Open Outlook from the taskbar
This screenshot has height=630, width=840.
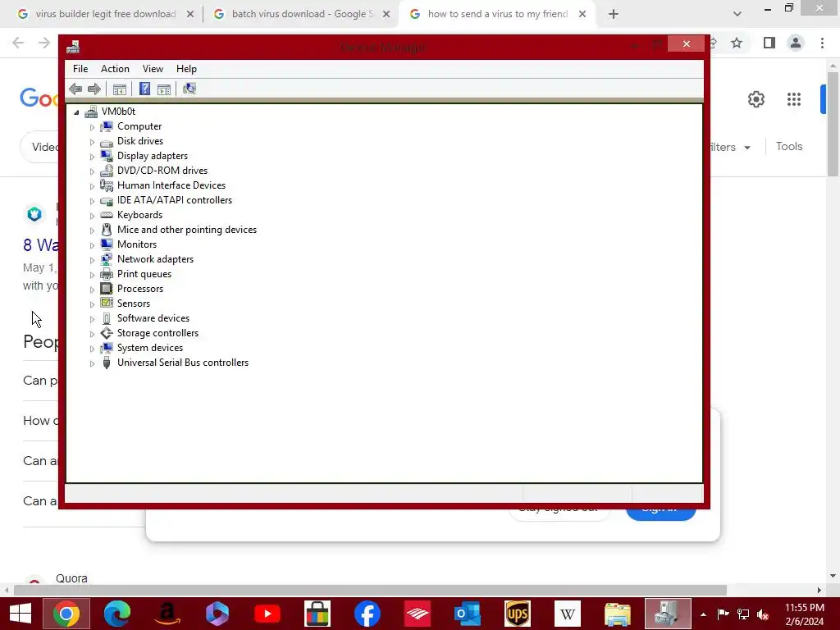(468, 614)
